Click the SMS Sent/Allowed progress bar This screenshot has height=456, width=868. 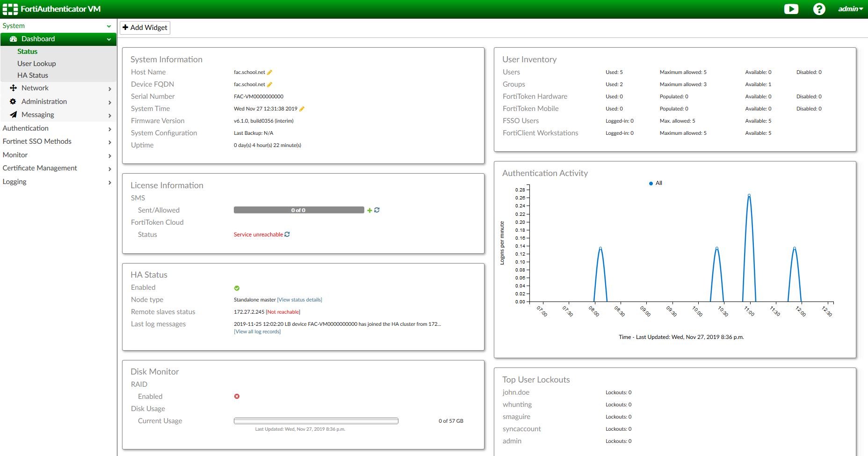pyautogui.click(x=299, y=210)
